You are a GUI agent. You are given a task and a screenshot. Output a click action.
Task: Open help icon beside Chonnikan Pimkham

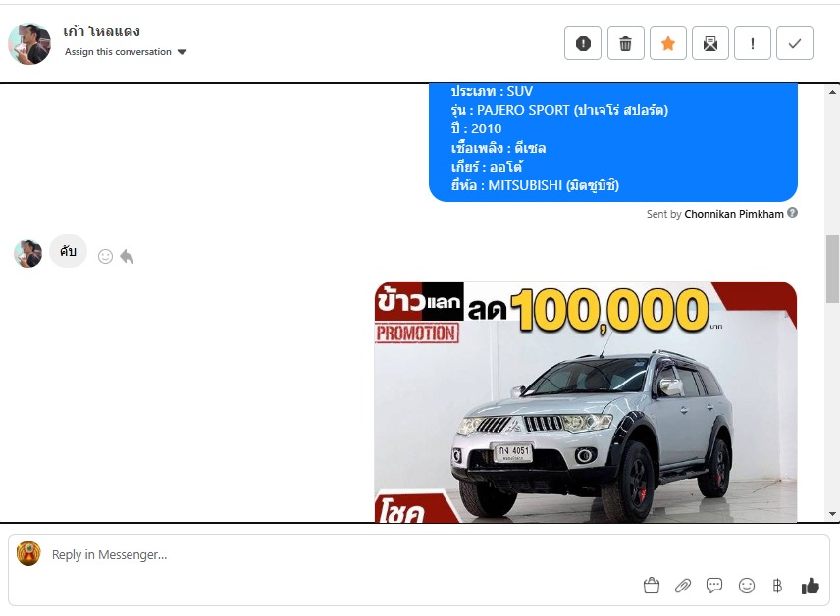[x=792, y=213]
